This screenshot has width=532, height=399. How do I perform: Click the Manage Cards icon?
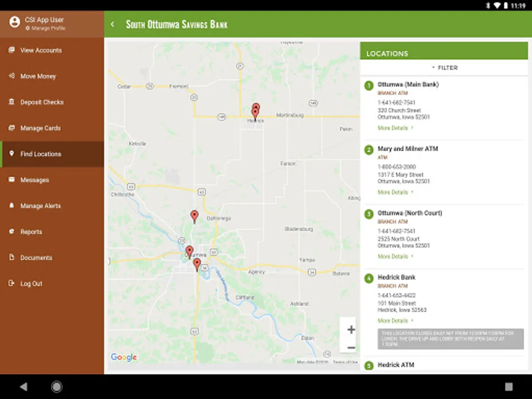(x=12, y=128)
